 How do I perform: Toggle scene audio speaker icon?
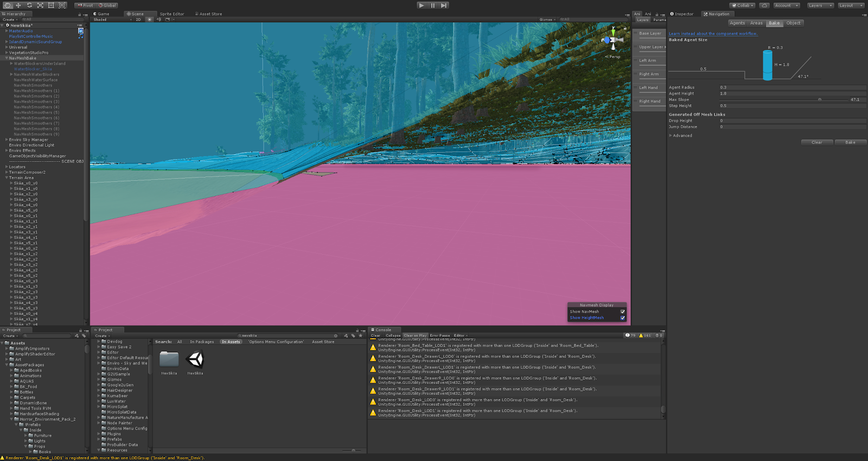point(159,20)
